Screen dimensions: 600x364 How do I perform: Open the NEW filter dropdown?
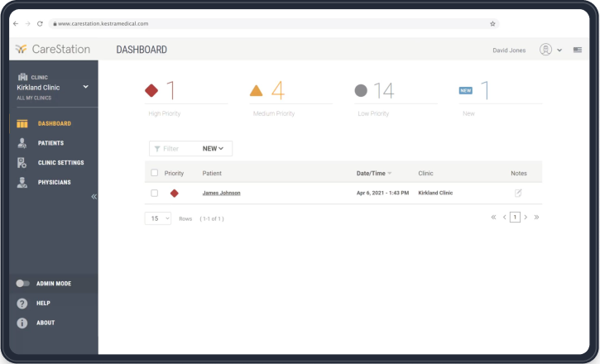pyautogui.click(x=213, y=148)
